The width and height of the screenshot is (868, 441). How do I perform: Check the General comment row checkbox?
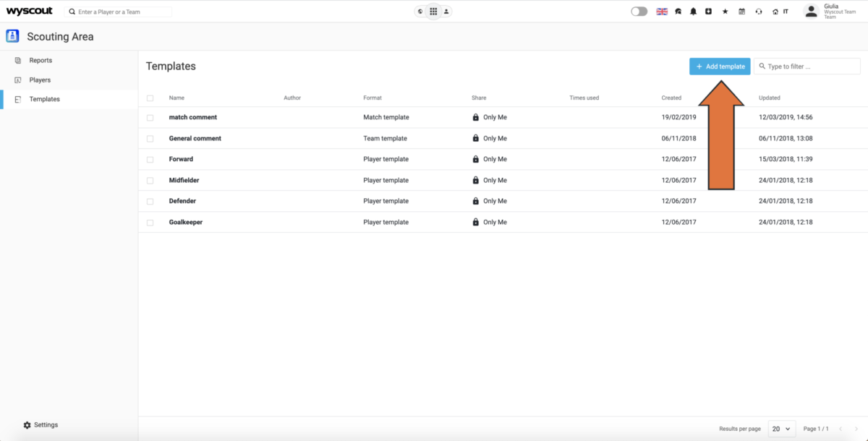coord(150,138)
